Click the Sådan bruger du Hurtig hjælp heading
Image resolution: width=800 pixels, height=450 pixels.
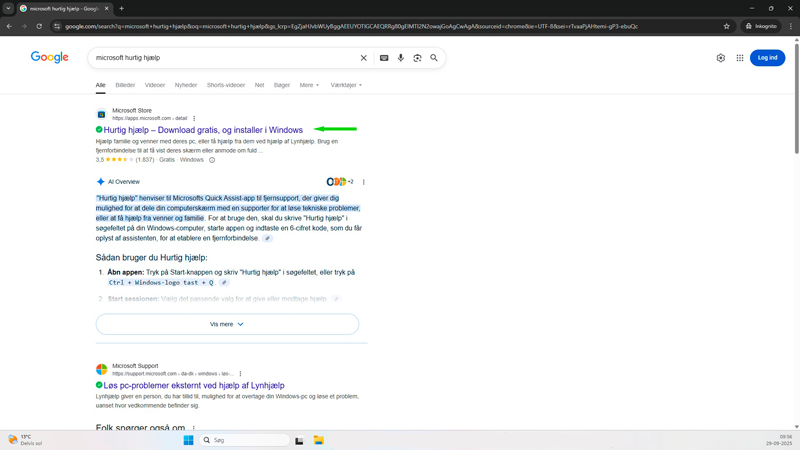tap(152, 258)
